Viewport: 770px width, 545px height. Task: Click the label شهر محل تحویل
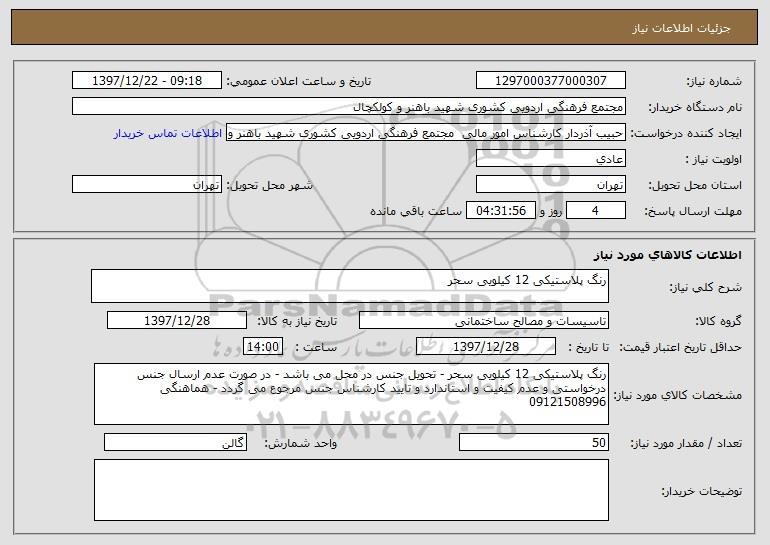(x=269, y=186)
